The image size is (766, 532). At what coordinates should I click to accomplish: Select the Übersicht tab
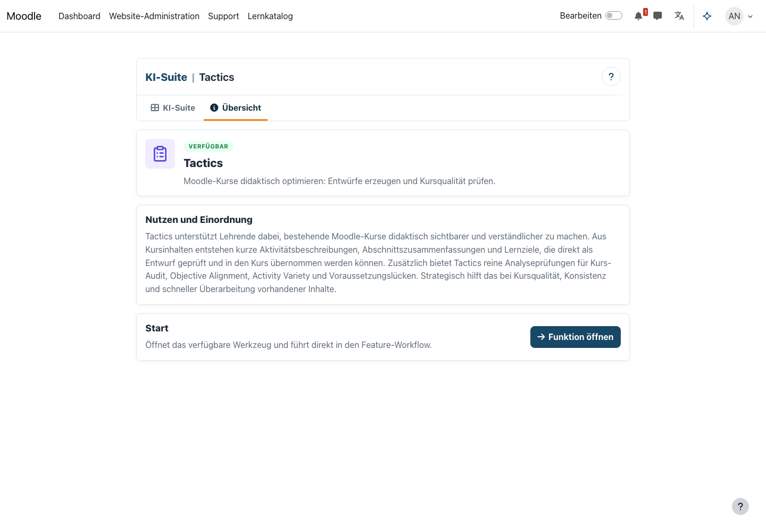point(236,107)
